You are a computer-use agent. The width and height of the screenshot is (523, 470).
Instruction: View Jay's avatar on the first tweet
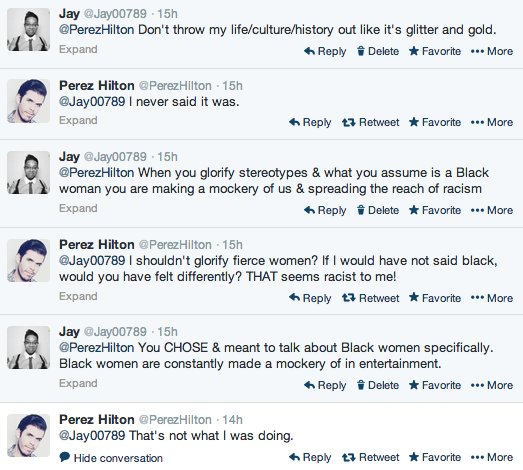pyautogui.click(x=28, y=30)
